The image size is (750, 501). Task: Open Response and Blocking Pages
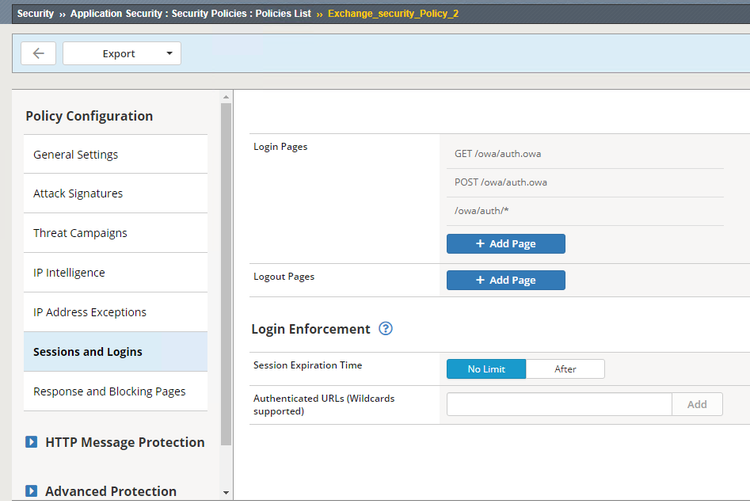(109, 391)
